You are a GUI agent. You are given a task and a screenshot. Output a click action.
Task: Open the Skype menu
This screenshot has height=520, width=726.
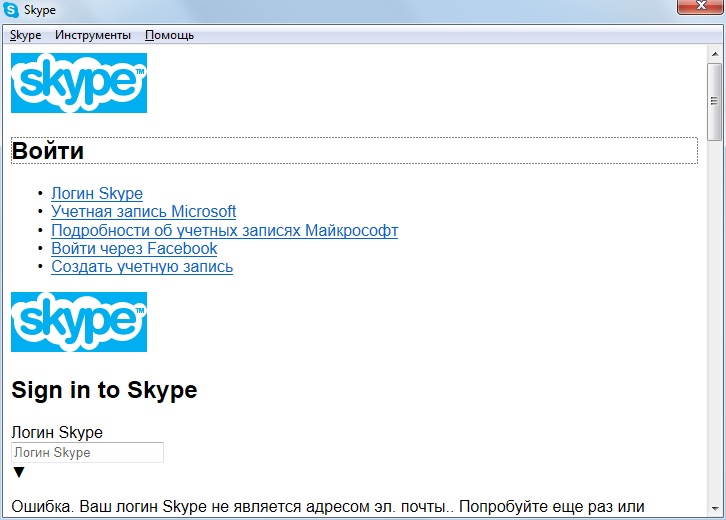26,35
